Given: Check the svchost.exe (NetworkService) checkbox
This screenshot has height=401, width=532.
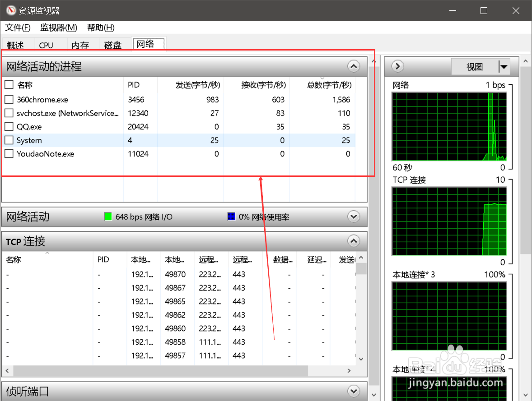Looking at the screenshot, I should [9, 113].
